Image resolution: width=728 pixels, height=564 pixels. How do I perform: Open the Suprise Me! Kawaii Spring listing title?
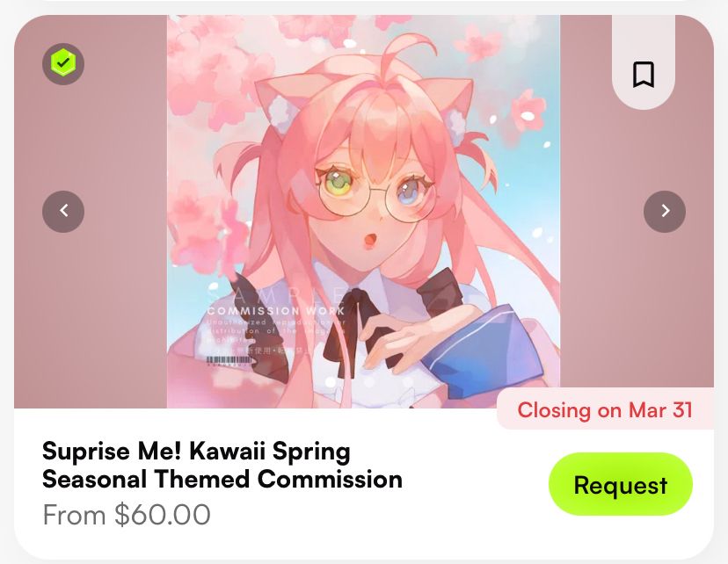pyautogui.click(x=222, y=465)
